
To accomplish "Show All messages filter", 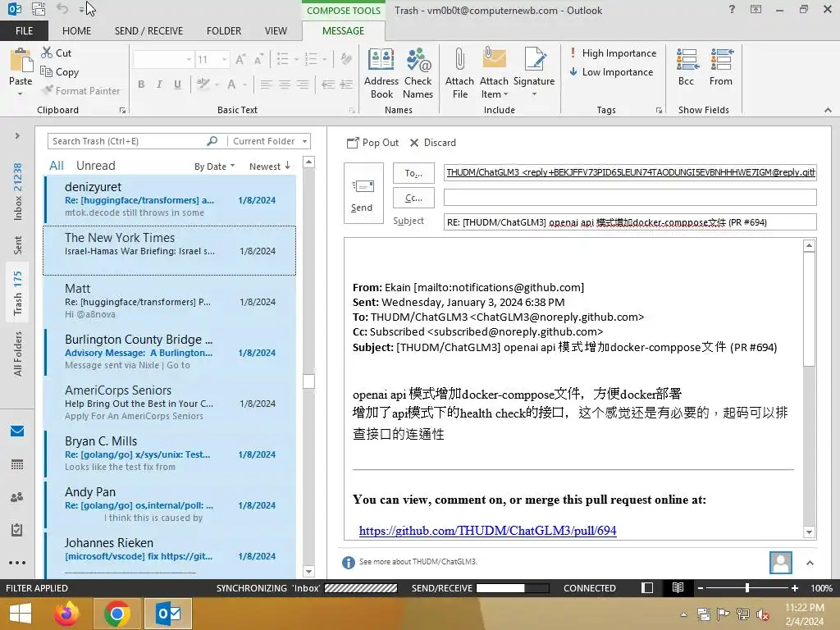I will [x=57, y=166].
